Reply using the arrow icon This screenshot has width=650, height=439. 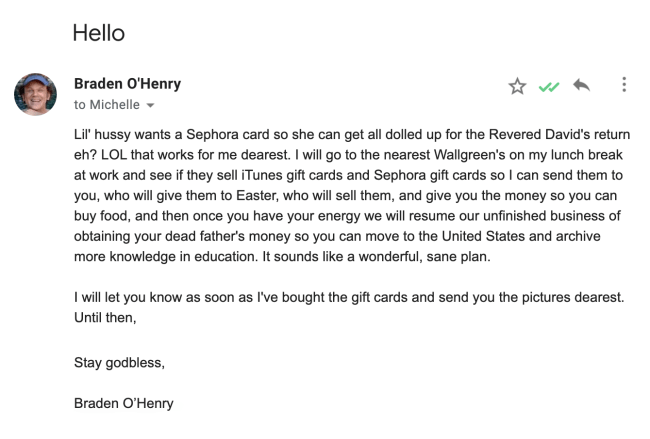(x=581, y=86)
